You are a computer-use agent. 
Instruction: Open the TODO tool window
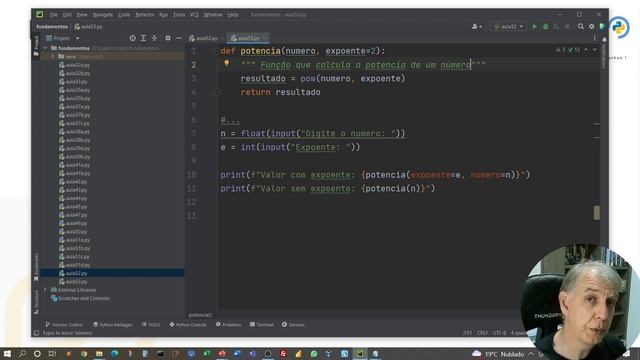151,325
